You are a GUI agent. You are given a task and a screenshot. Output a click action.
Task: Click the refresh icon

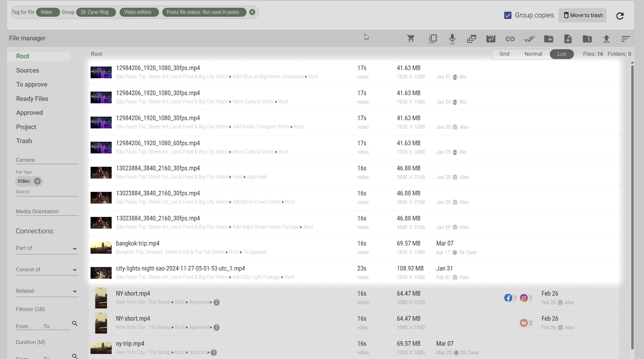tap(620, 16)
